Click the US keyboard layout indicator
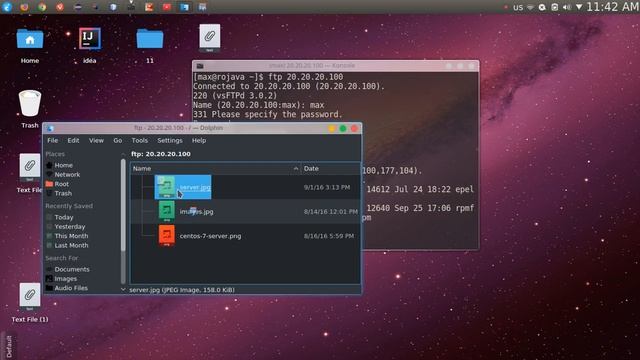 (518, 7)
